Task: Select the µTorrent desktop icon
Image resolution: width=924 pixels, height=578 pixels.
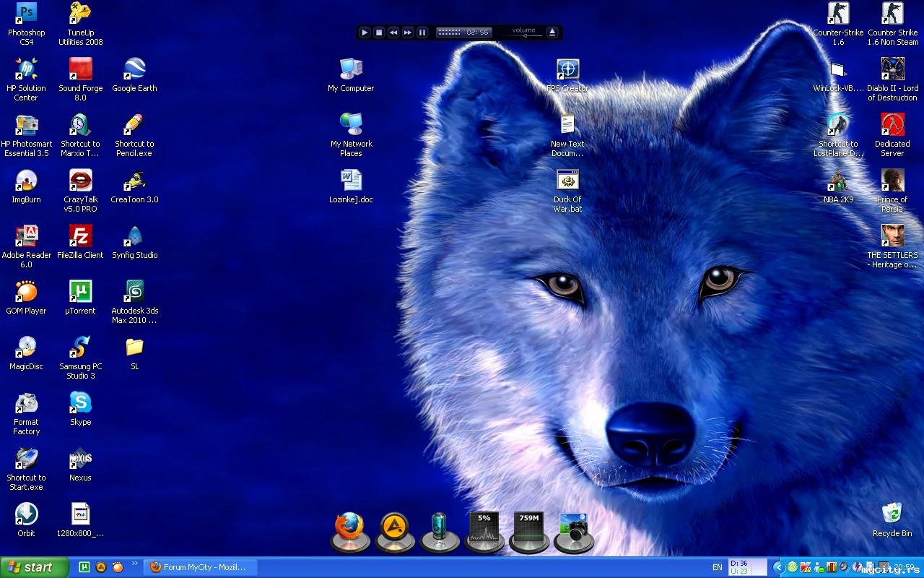Action: point(80,292)
